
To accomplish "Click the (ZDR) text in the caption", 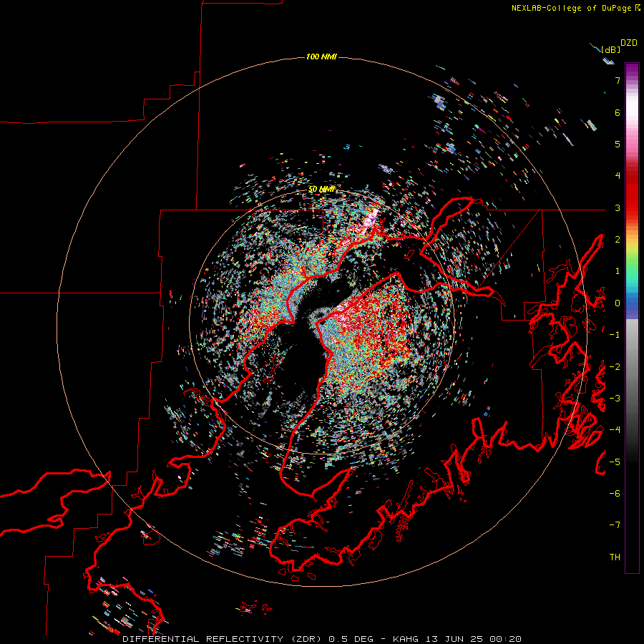I will tap(307, 639).
